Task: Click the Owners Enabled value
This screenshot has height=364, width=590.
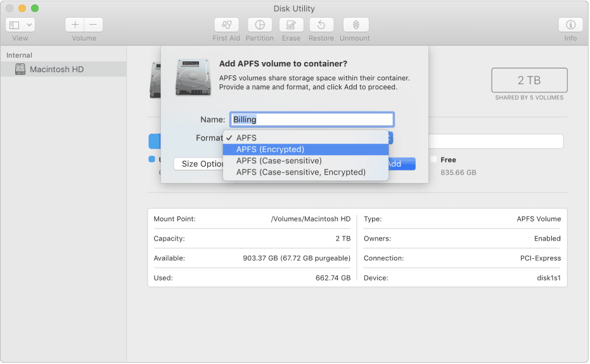Action: pos(548,239)
